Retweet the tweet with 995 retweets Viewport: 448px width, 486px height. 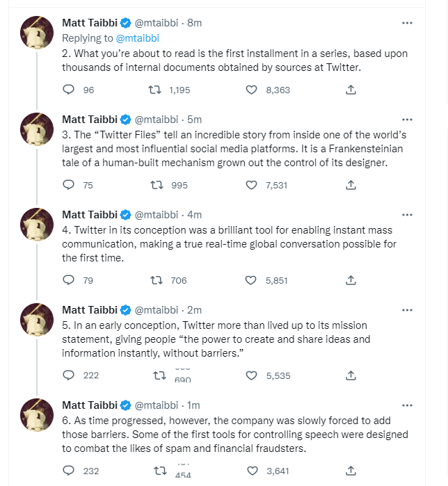(x=157, y=185)
